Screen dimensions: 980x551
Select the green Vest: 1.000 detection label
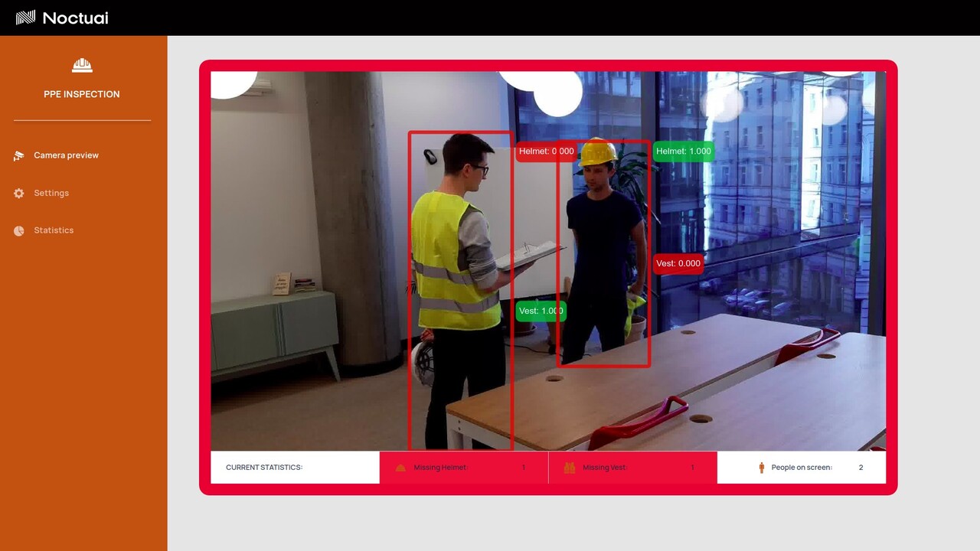[x=541, y=311]
